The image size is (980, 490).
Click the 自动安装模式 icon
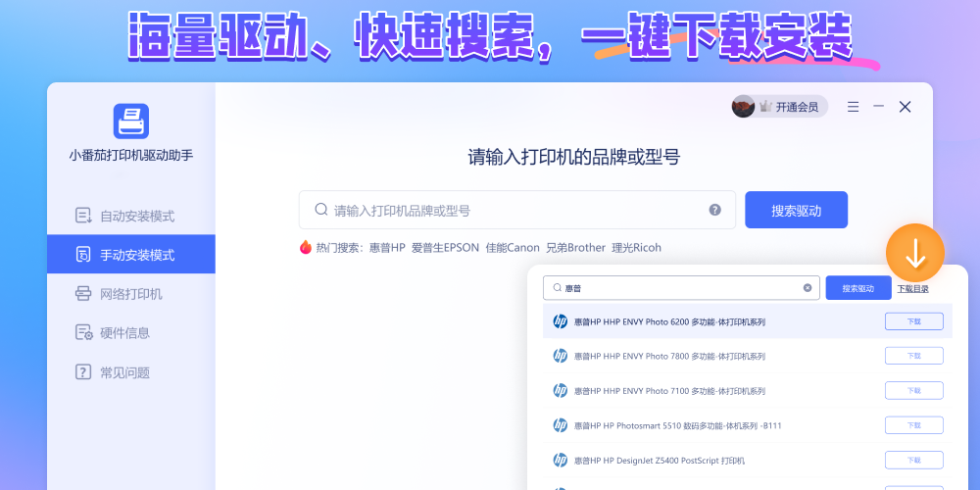[83, 217]
